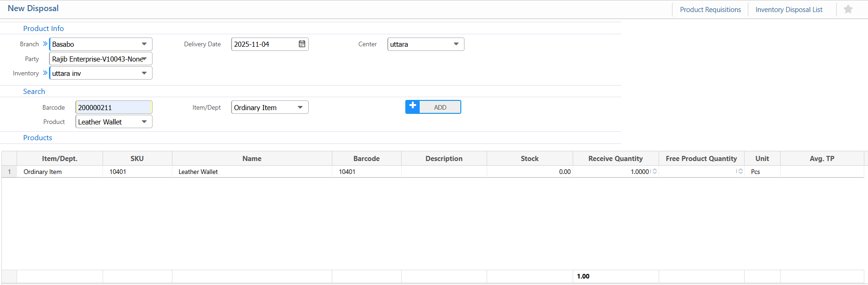Adjust the Free Product Quantity spinner
868x285 pixels.
pyautogui.click(x=740, y=172)
